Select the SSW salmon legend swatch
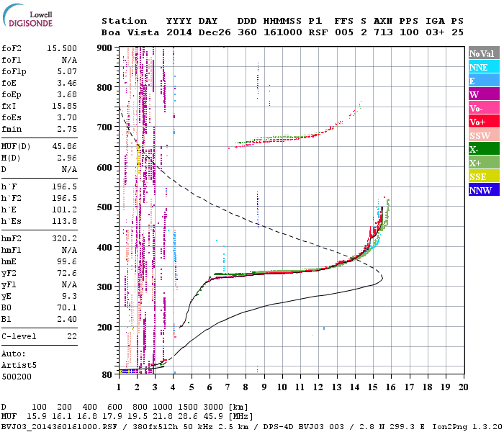The width and height of the screenshot is (504, 432). pyautogui.click(x=484, y=135)
